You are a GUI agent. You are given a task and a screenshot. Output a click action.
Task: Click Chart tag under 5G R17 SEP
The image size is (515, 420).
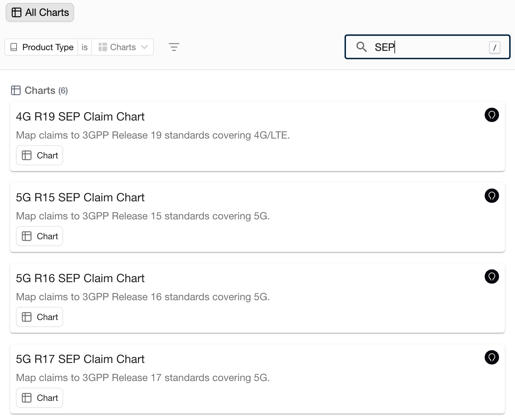click(40, 398)
